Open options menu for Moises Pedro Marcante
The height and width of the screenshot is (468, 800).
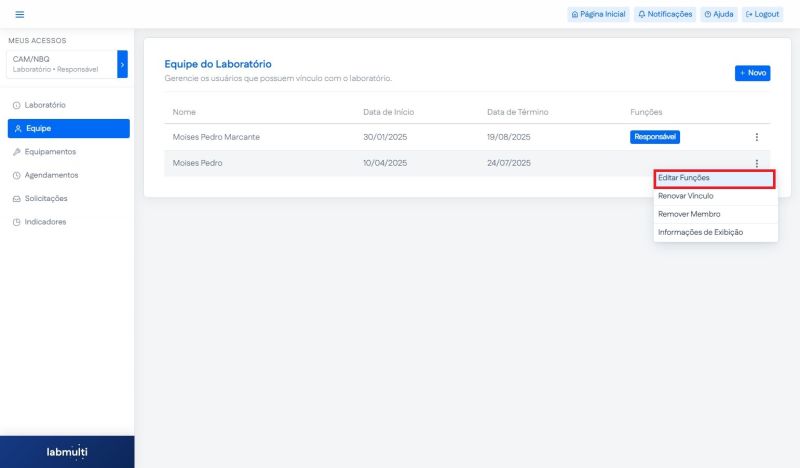[x=756, y=137]
